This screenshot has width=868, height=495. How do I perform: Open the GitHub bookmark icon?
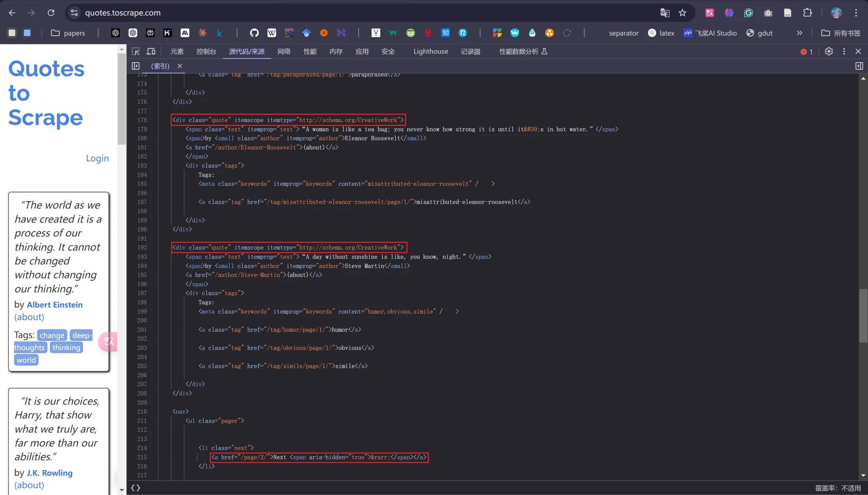click(x=254, y=33)
